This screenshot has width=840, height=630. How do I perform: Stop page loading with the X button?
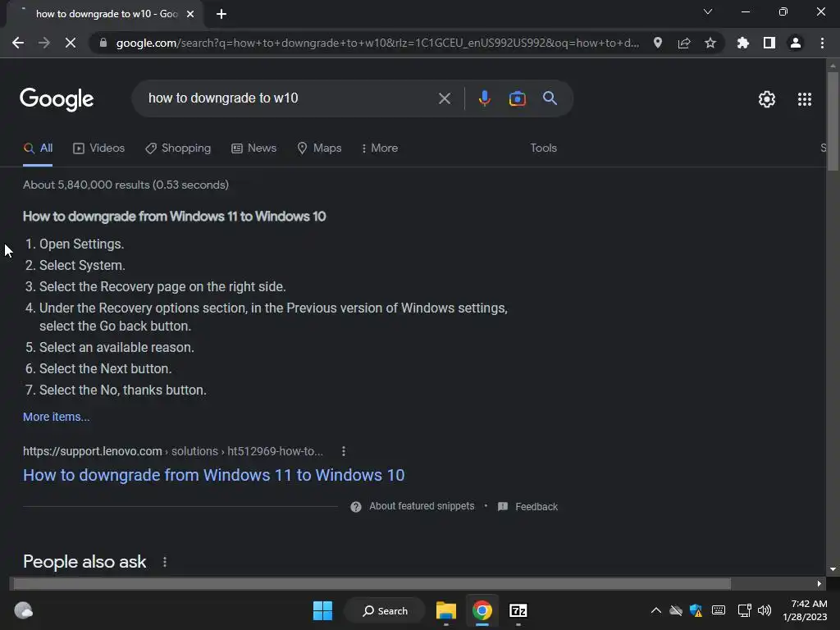pos(71,43)
